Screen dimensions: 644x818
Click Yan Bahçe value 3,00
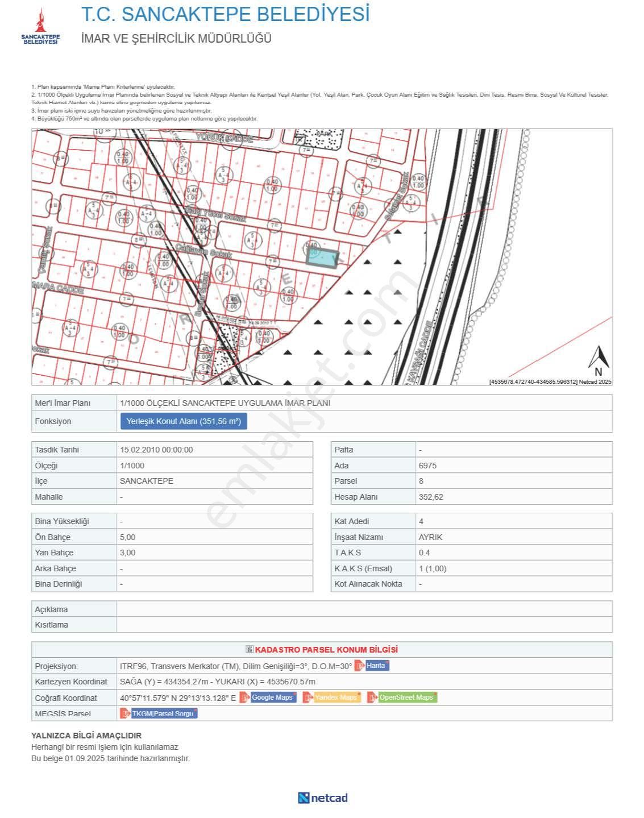[x=128, y=553]
